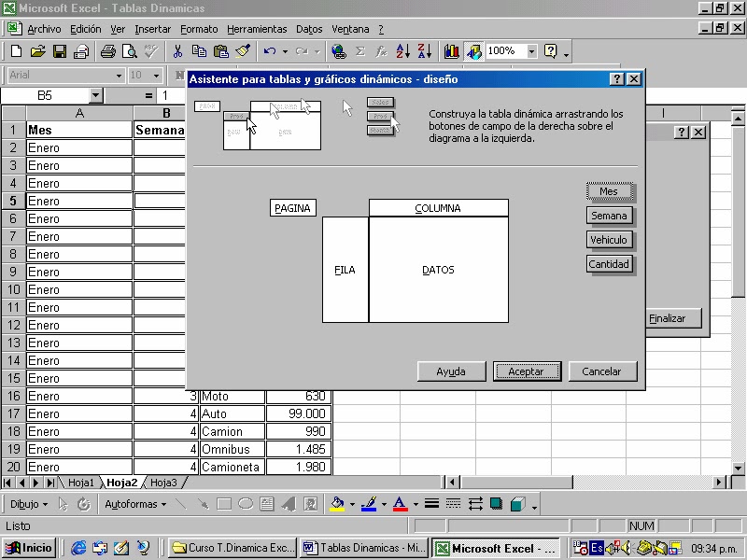747x560 pixels.
Task: Choose the arrow style icon
Action: point(475,504)
